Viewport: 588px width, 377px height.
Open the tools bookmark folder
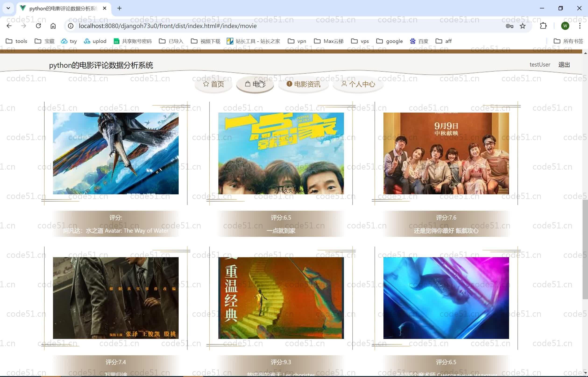[16, 41]
